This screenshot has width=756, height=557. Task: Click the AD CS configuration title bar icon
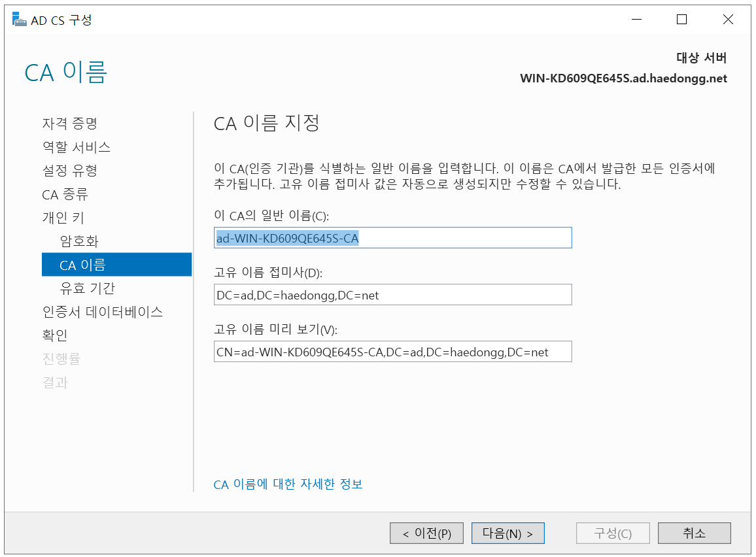click(x=19, y=20)
